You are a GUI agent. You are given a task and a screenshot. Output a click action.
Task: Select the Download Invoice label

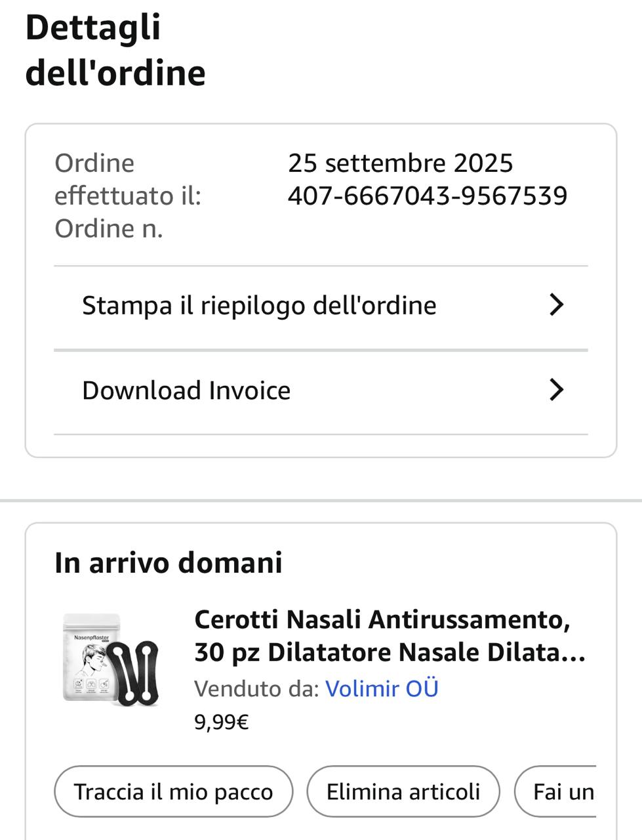tap(186, 390)
